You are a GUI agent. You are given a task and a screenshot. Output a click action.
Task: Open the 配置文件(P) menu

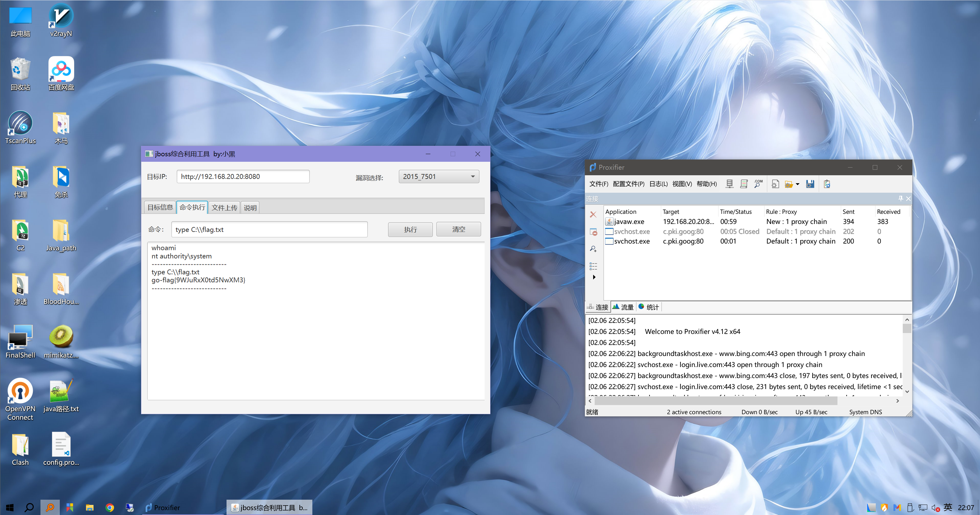click(628, 184)
